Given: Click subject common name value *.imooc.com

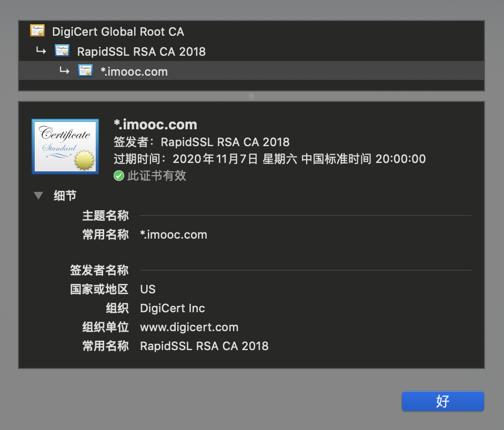Looking at the screenshot, I should click(x=174, y=235).
